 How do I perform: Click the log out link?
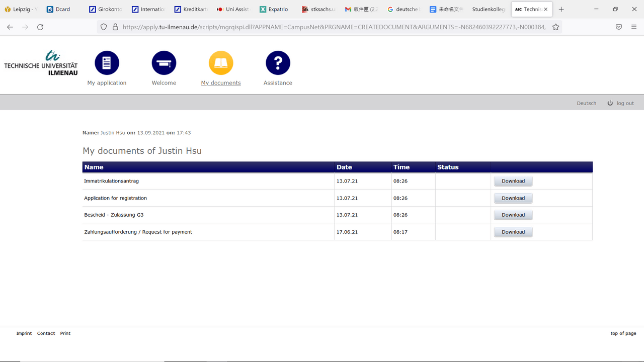click(625, 103)
